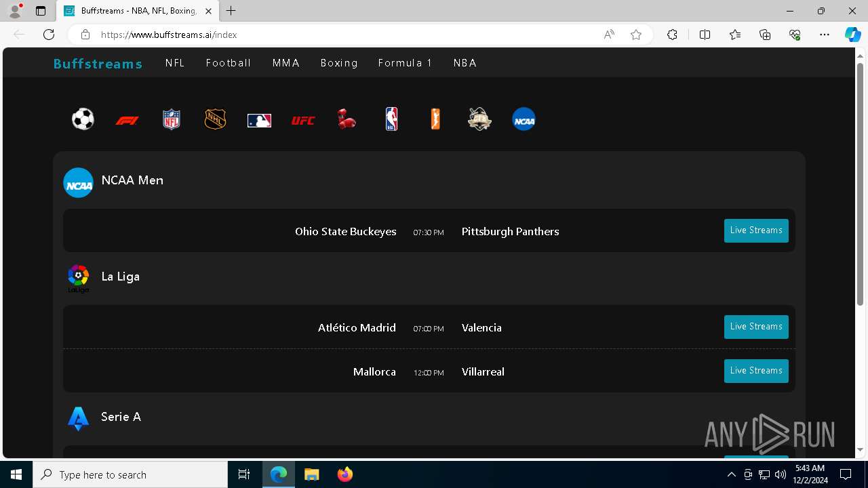Open the Favorites list icon
868x488 pixels.
click(x=735, y=35)
